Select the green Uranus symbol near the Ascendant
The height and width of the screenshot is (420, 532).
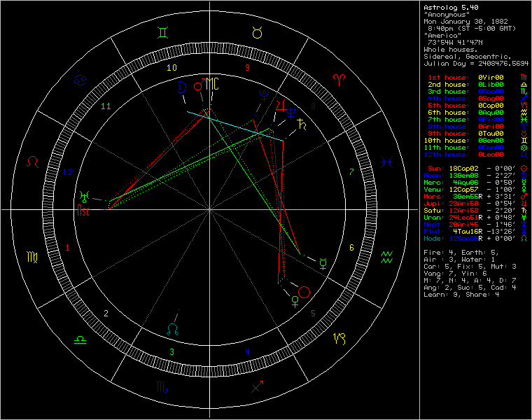(84, 197)
